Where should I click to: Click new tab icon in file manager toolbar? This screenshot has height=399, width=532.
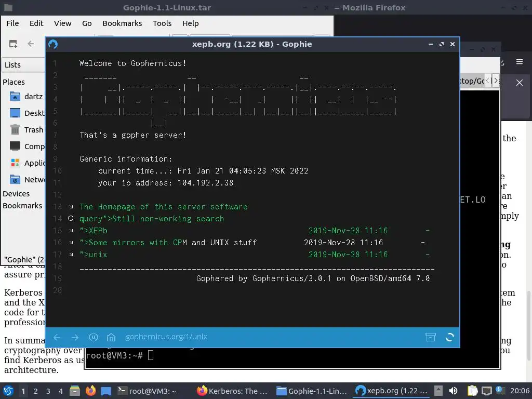13,44
